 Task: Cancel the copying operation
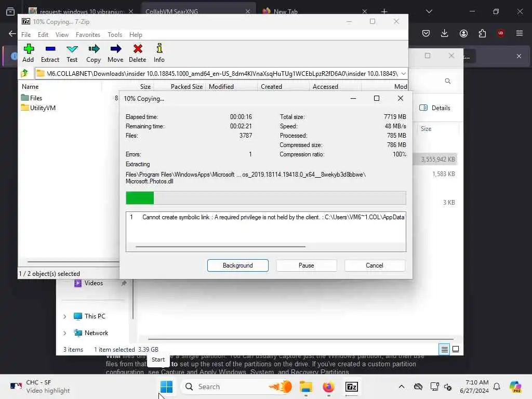click(375, 265)
